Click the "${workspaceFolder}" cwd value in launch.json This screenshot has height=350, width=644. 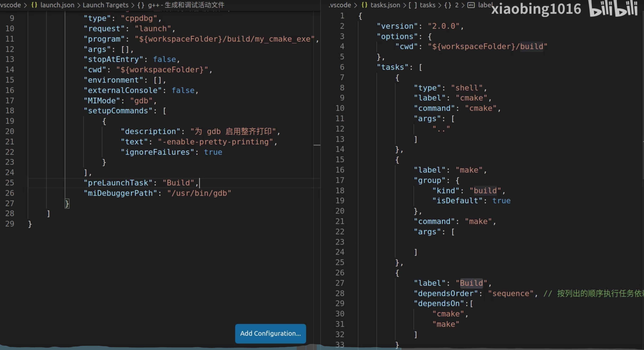(x=162, y=70)
